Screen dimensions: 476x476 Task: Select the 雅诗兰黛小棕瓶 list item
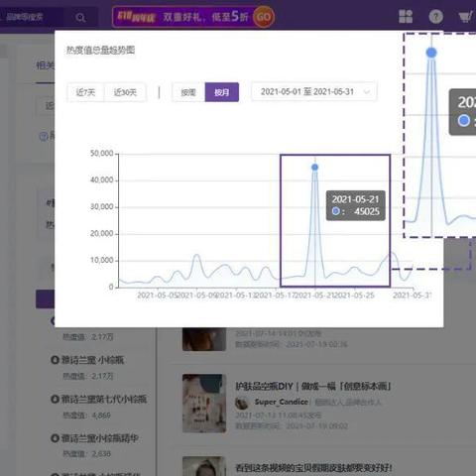92,360
